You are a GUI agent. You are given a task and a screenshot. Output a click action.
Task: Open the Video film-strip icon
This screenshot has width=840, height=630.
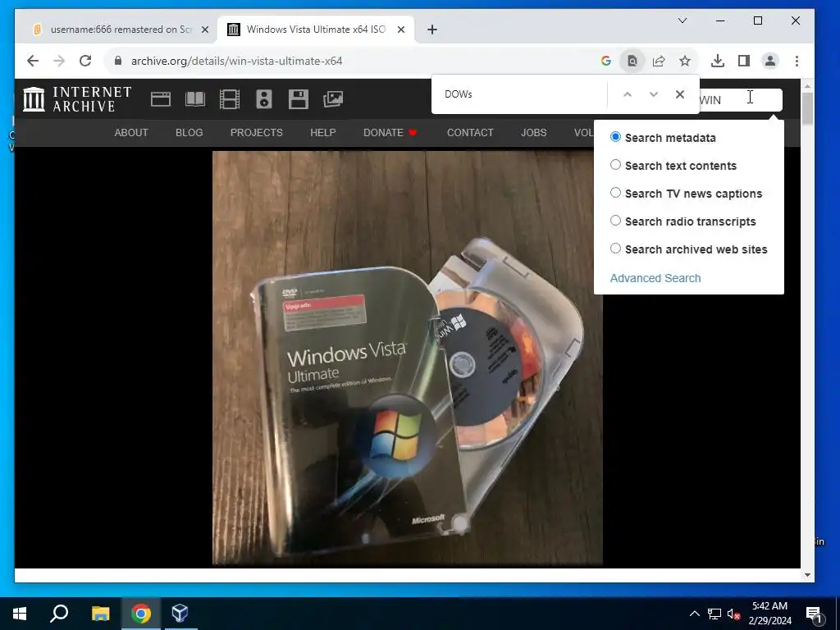coord(230,99)
